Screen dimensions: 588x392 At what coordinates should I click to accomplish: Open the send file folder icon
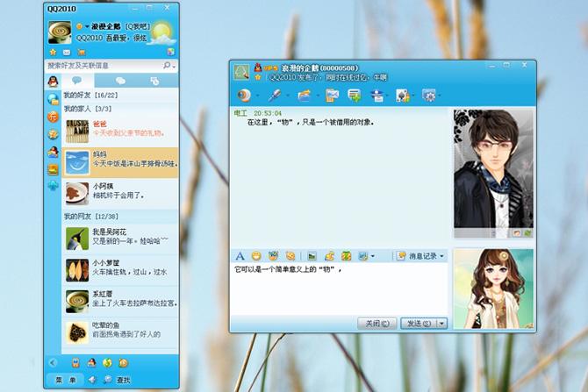tap(305, 96)
